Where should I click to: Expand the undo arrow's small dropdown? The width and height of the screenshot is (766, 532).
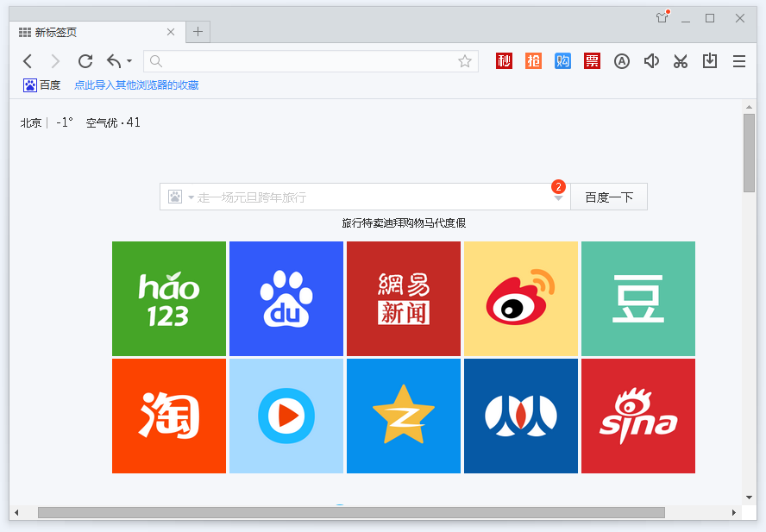click(129, 61)
